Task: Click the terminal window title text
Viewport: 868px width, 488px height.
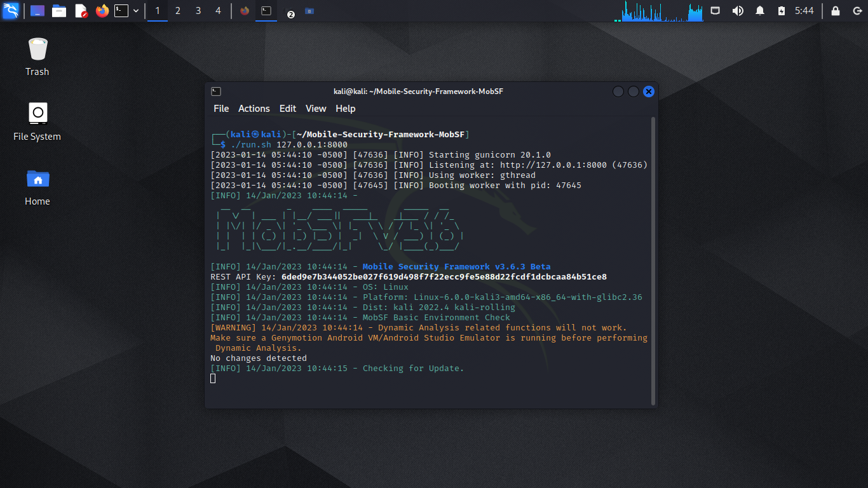Action: (418, 91)
